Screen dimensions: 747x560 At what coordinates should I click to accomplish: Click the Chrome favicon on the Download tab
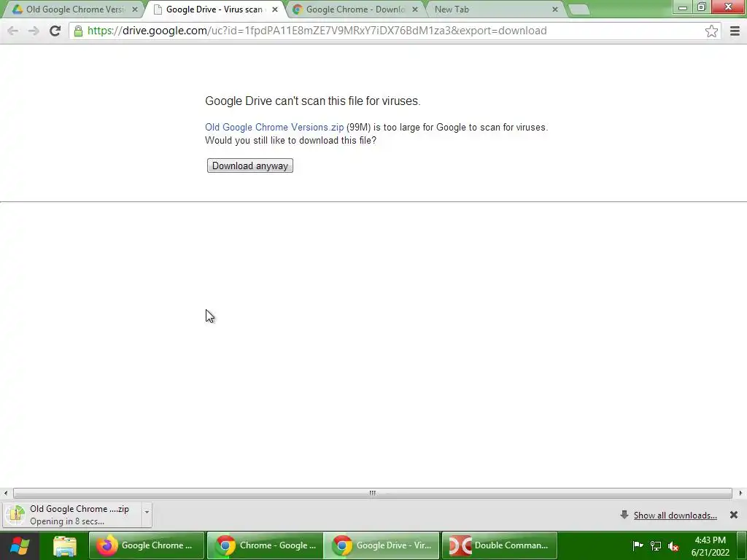(298, 9)
